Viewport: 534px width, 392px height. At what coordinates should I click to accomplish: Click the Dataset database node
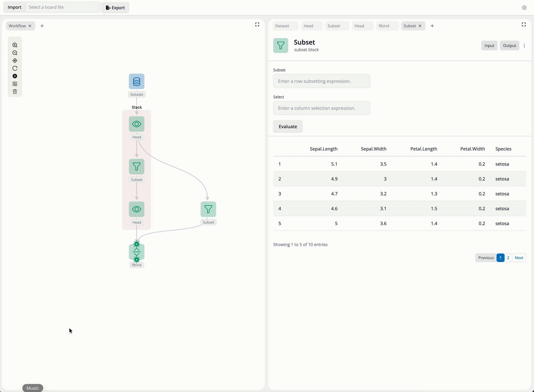[136, 81]
